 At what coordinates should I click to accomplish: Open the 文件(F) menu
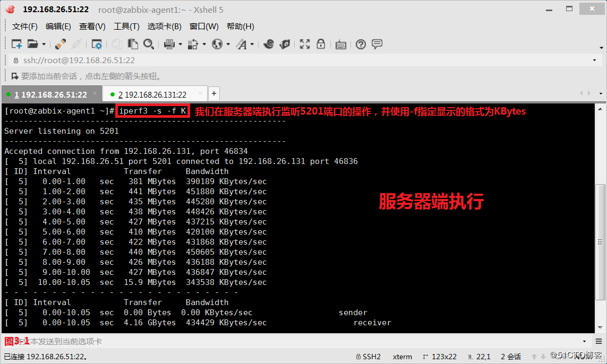(x=25, y=27)
